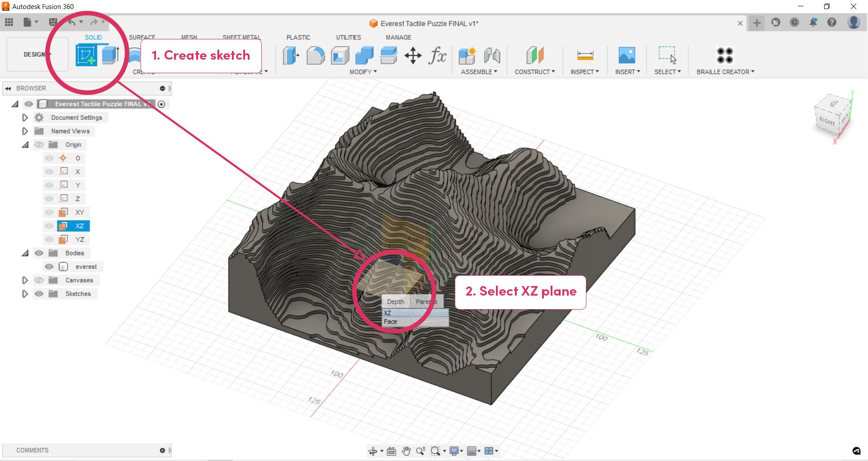The height and width of the screenshot is (461, 868).
Task: Switch to the PLASTIC tab
Action: click(x=298, y=38)
